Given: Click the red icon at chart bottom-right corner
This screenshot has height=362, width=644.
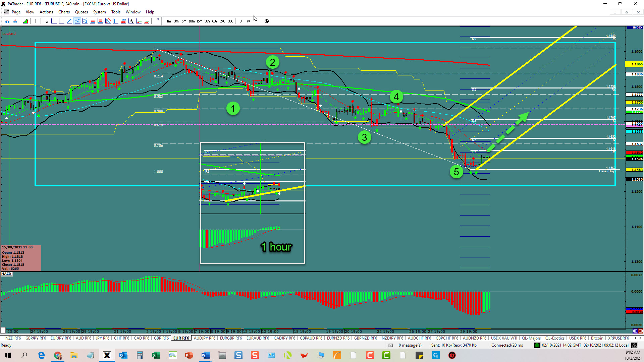Looking at the screenshot, I should point(640,331).
